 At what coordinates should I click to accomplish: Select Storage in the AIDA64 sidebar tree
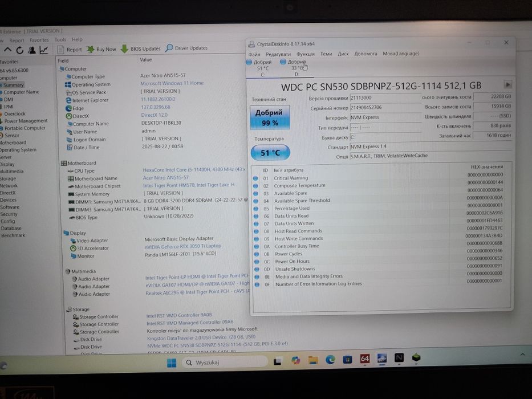coord(8,178)
